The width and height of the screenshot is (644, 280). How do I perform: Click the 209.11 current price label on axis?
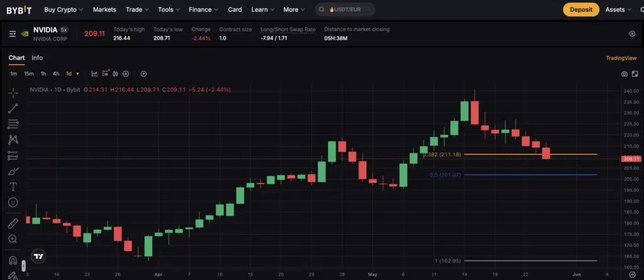tap(631, 159)
